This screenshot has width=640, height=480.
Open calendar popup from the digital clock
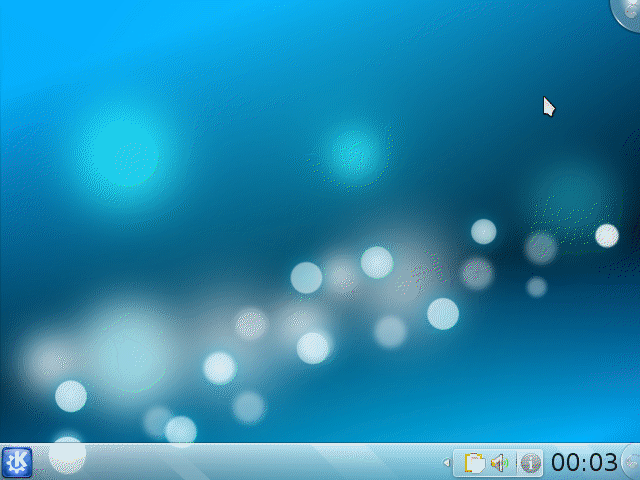coord(584,463)
